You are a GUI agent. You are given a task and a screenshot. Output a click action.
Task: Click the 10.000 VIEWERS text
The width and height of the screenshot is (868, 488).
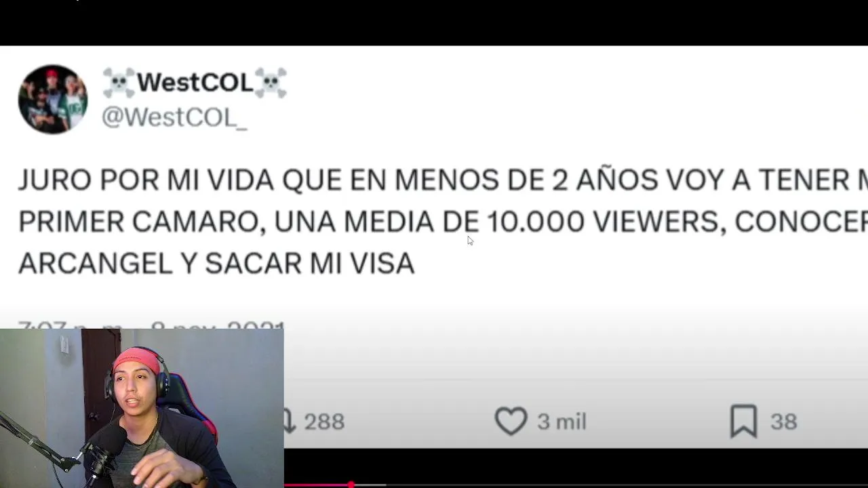coord(603,222)
